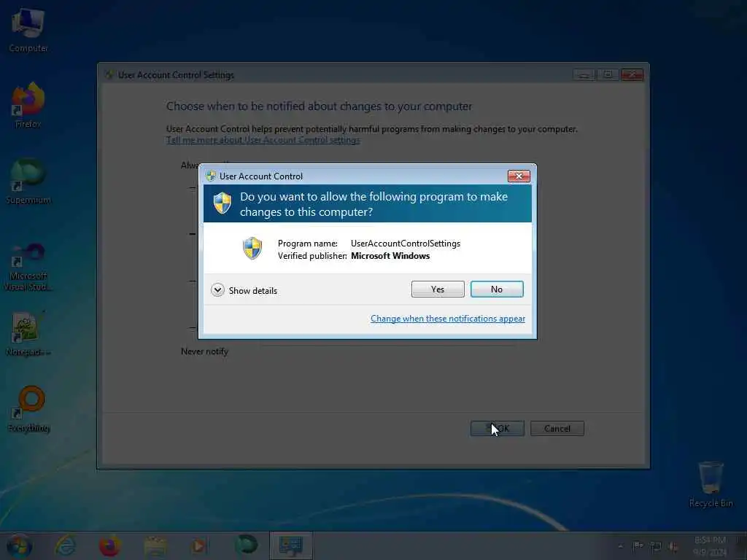Switch to the UAC Settings taskbar button
The height and width of the screenshot is (560, 747).
[x=291, y=545]
